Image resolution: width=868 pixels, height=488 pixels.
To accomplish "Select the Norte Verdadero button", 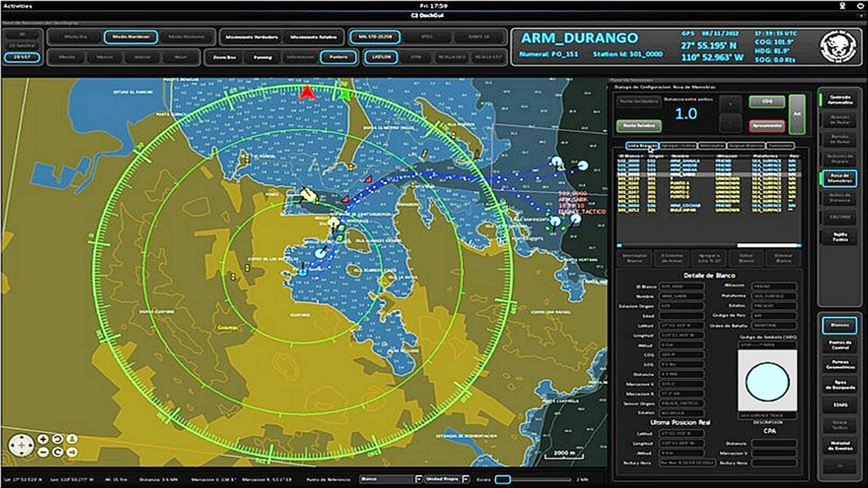I will tap(639, 101).
